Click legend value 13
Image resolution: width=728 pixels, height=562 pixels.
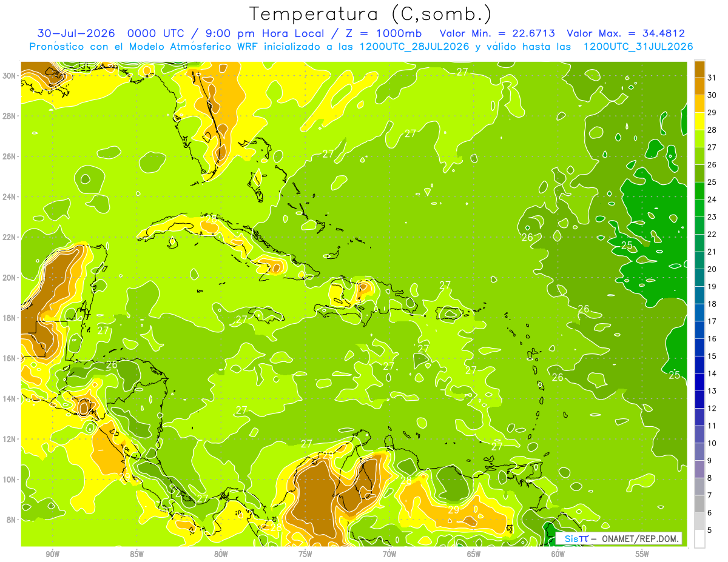[x=713, y=391]
